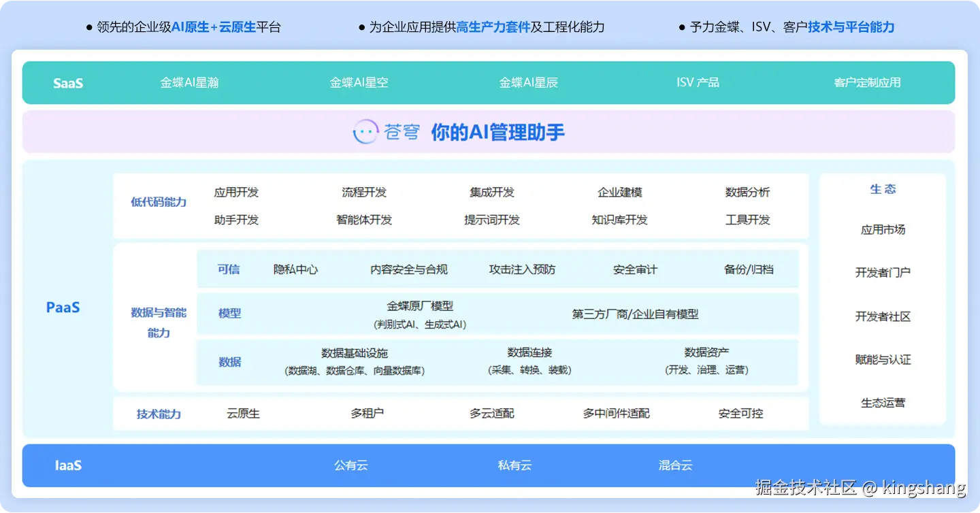Open 生态运营 in the 生态 panel
The width and height of the screenshot is (980, 513).
click(x=883, y=403)
